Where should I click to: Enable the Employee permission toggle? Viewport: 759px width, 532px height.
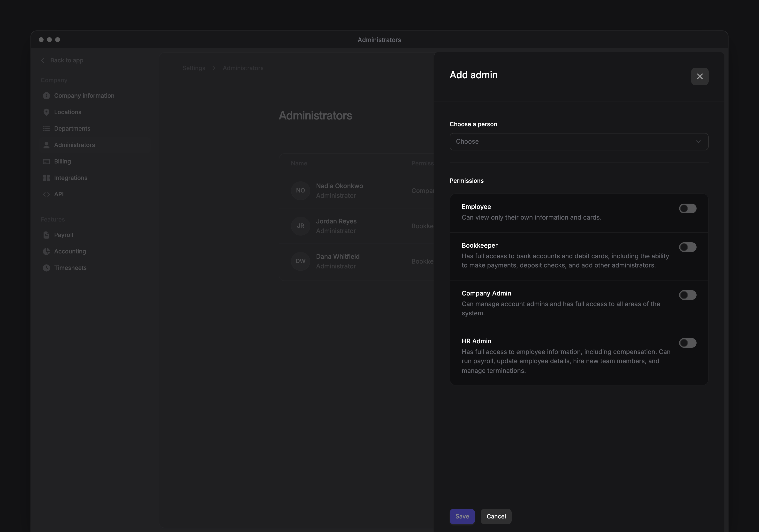click(688, 208)
